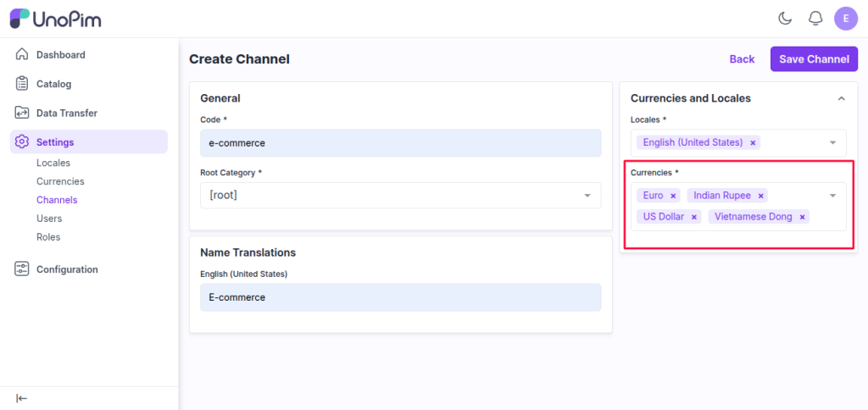The image size is (868, 410).
Task: Open the Root Category dropdown
Action: 587,196
